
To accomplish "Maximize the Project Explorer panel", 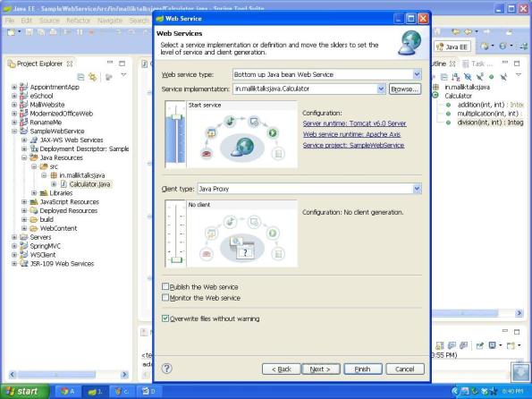I will (122, 64).
